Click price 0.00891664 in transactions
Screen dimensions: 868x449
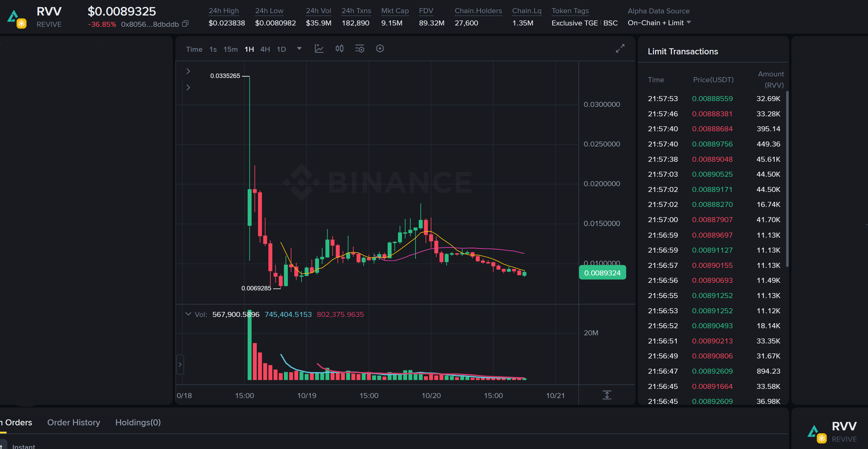point(712,386)
